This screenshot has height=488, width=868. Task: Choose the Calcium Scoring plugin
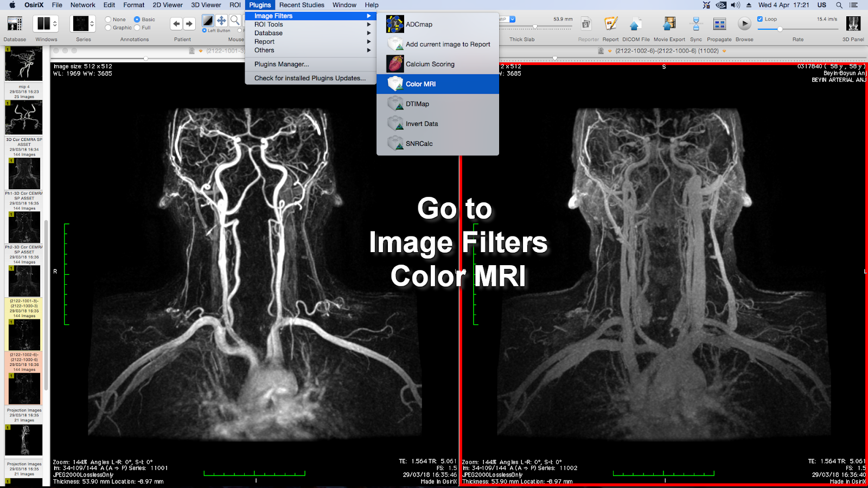pos(430,63)
